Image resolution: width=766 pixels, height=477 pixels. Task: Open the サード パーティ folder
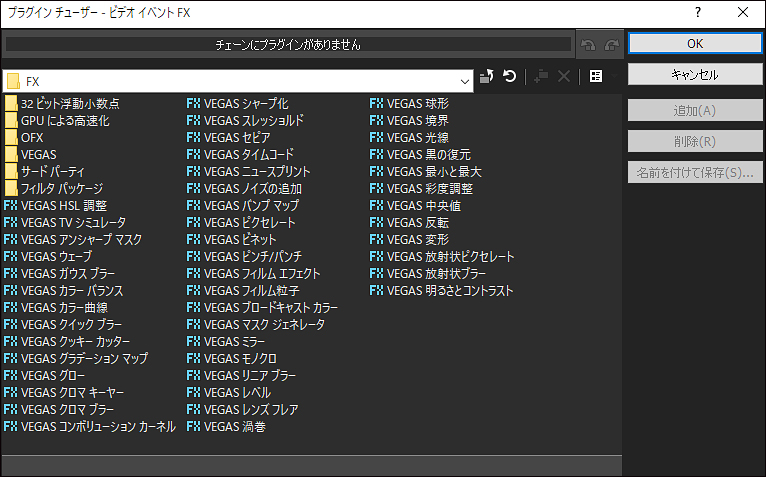(44, 172)
